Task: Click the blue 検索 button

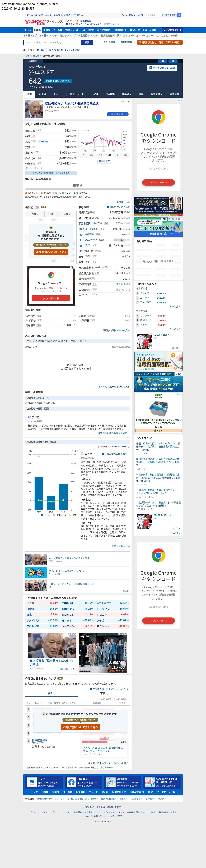Action: click(x=87, y=42)
